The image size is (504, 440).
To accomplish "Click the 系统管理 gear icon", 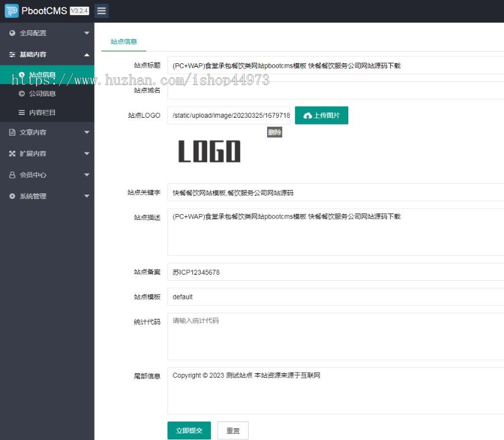I will (x=12, y=196).
